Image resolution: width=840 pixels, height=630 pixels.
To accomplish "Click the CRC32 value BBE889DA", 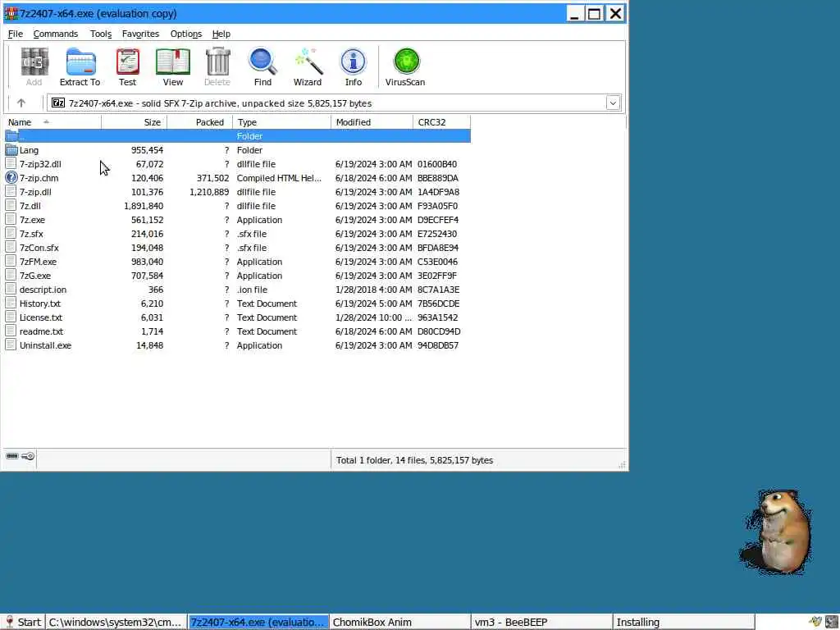I will click(x=438, y=178).
